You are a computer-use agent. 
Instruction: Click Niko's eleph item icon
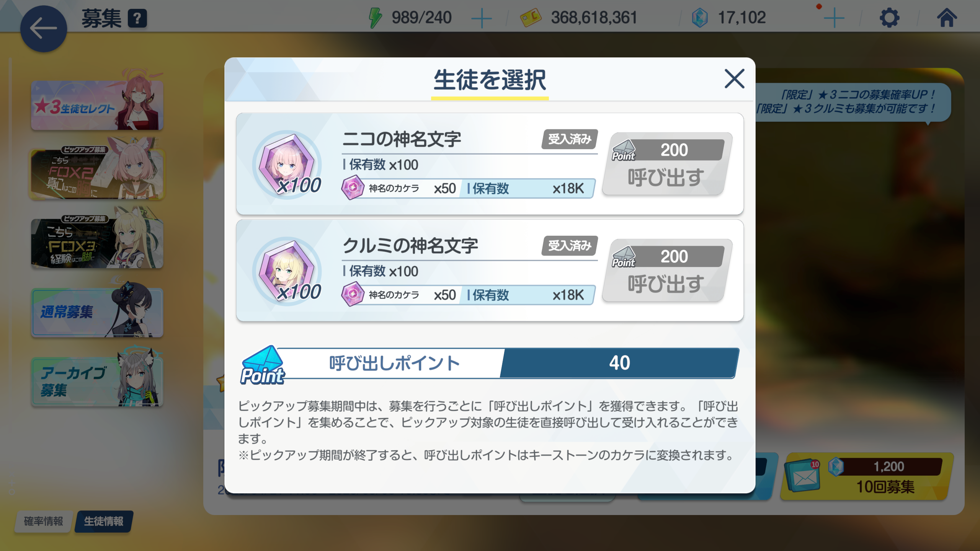pos(287,165)
